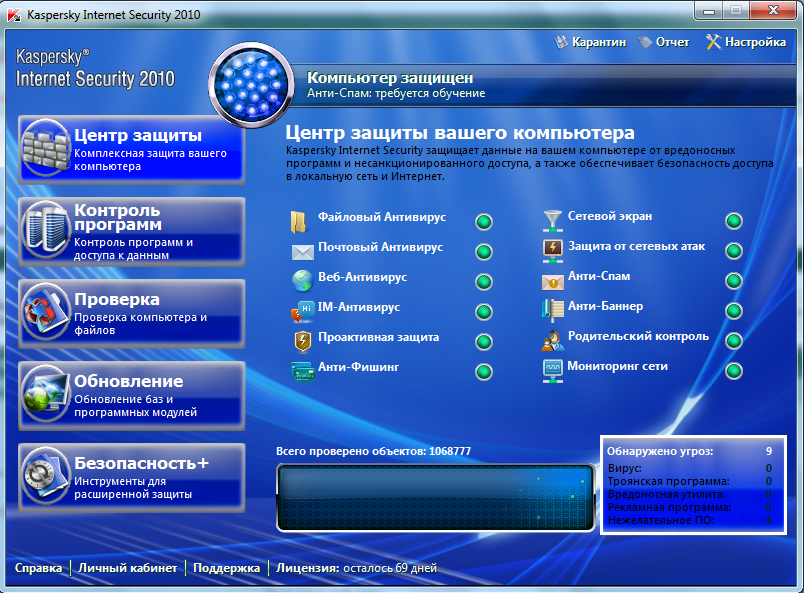Toggle the Мониторинг сети green status indicator
This screenshot has height=593, width=804.
(734, 371)
